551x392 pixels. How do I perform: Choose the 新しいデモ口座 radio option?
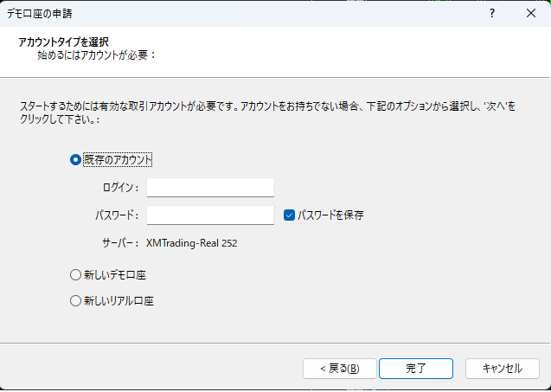[75, 275]
